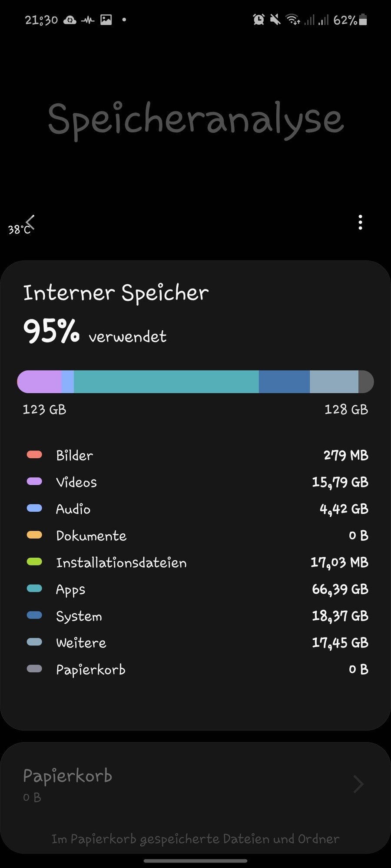Open the Dokumente storage category

click(x=91, y=536)
